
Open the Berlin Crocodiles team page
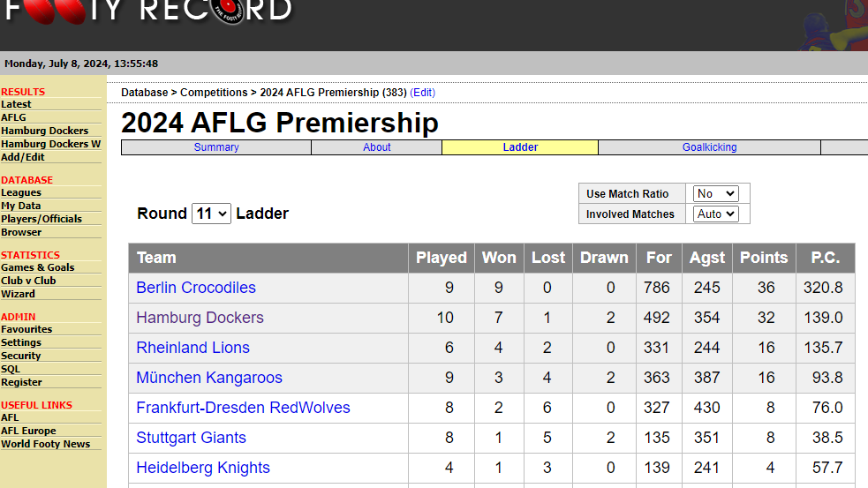pyautogui.click(x=196, y=288)
